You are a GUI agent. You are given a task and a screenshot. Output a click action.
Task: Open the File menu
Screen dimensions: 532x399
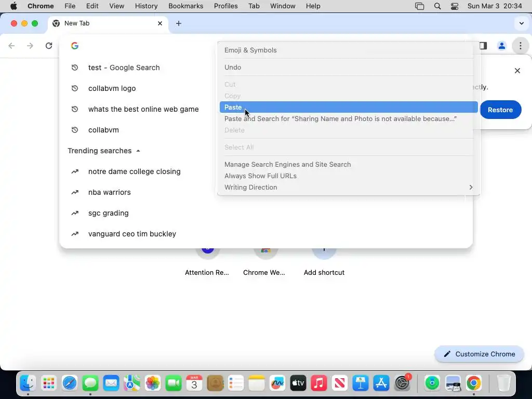(x=70, y=6)
